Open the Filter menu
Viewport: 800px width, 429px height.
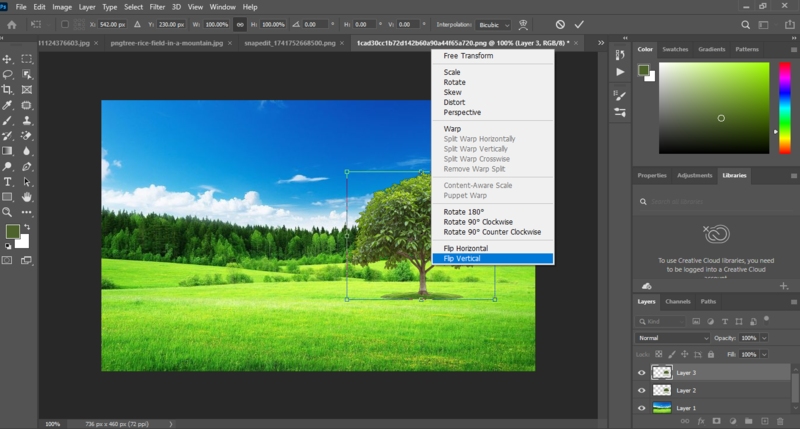pos(157,6)
